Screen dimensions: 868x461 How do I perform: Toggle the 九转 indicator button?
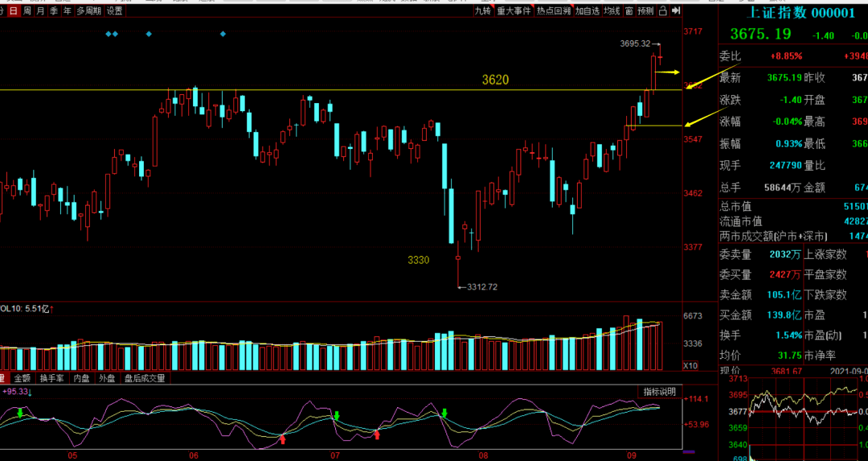pyautogui.click(x=483, y=11)
